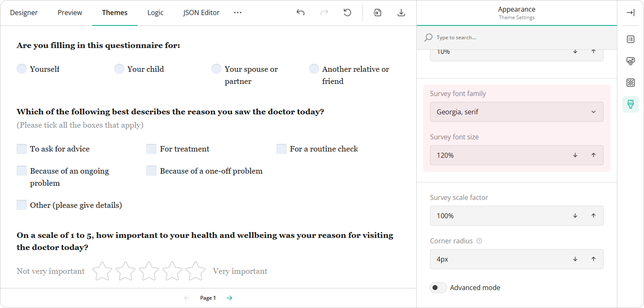Import a theme file

(377, 13)
